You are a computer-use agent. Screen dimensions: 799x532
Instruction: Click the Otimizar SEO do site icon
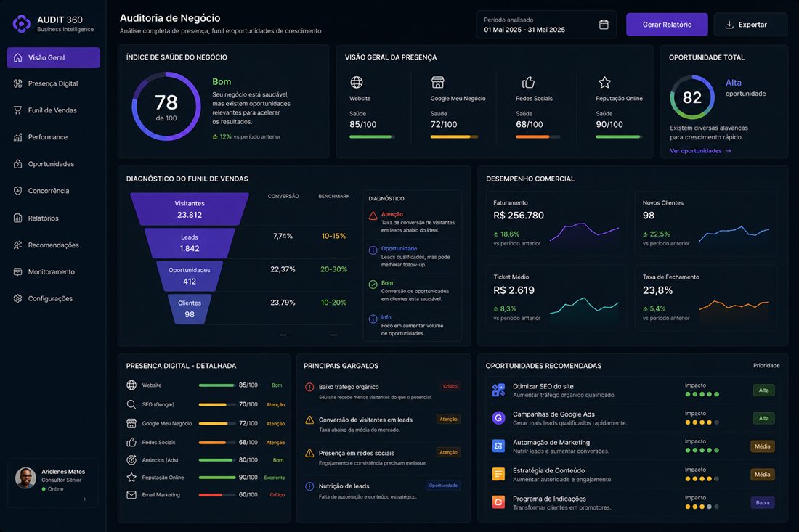pos(498,390)
